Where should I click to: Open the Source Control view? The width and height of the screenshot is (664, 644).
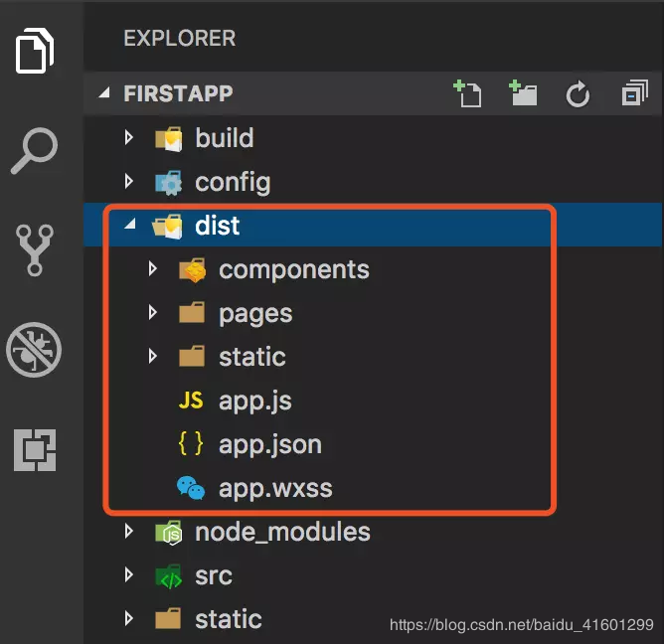pos(35,249)
